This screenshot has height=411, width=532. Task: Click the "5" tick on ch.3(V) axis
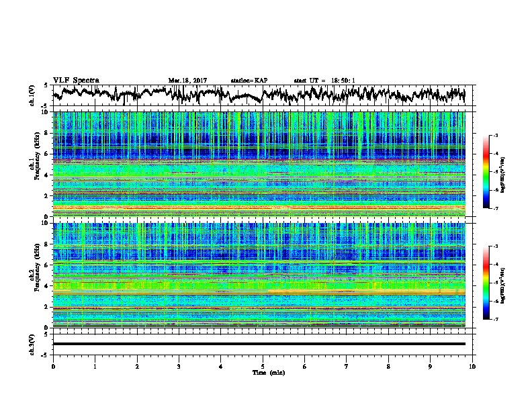pos(46,334)
